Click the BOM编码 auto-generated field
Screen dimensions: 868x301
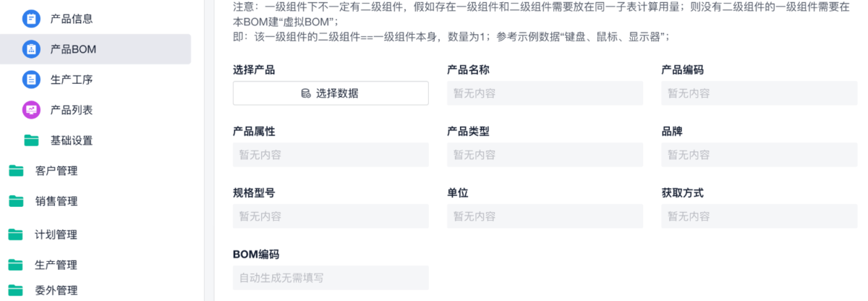[x=331, y=278]
